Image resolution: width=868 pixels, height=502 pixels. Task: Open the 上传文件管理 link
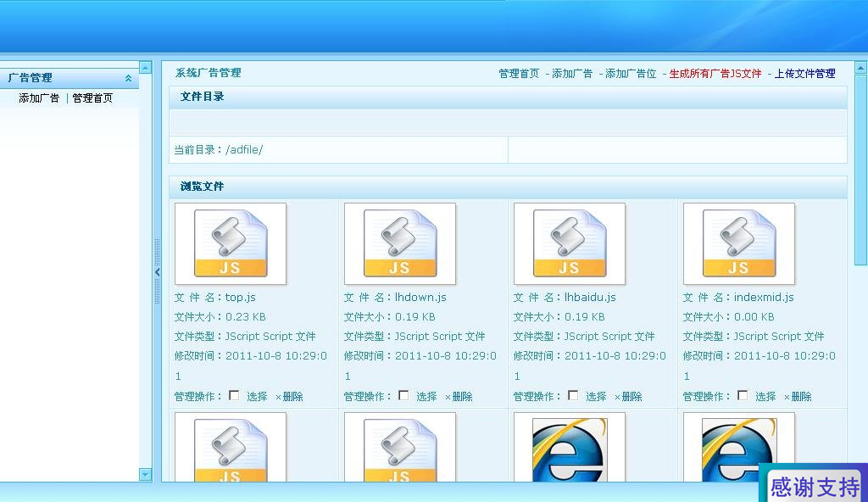click(x=805, y=74)
